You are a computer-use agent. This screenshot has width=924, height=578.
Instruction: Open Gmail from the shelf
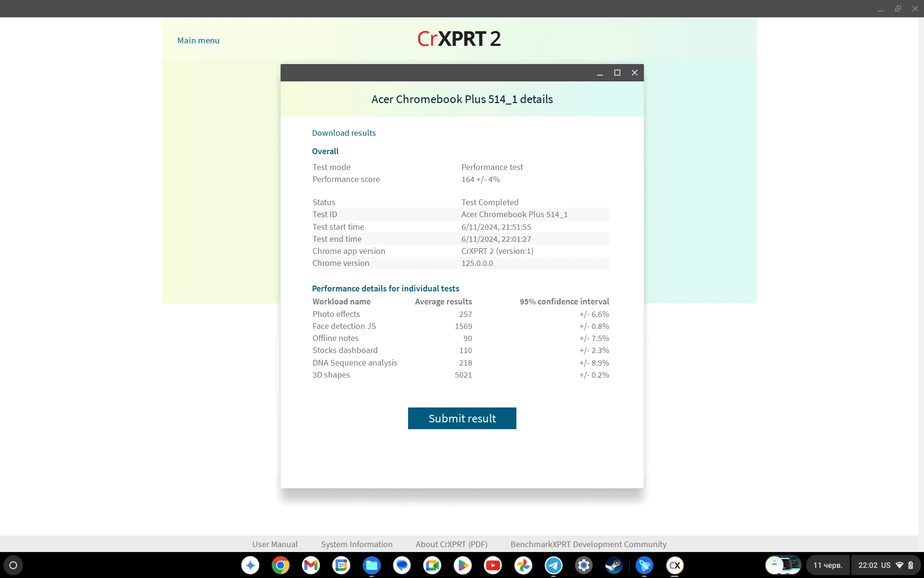(x=311, y=565)
